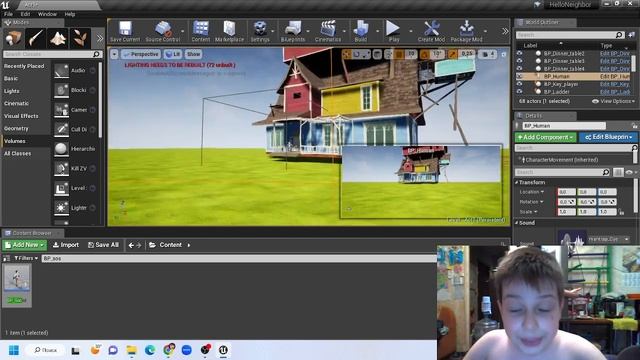Maximize viewport using the corner icon
The image size is (640, 360).
tap(504, 54)
